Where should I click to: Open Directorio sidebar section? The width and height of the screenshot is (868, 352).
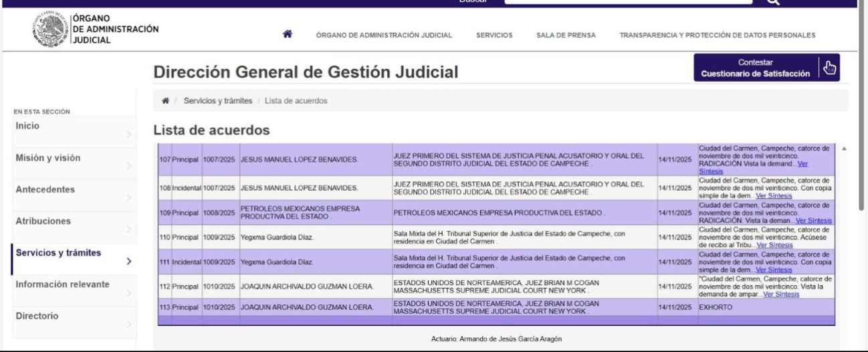click(74, 322)
